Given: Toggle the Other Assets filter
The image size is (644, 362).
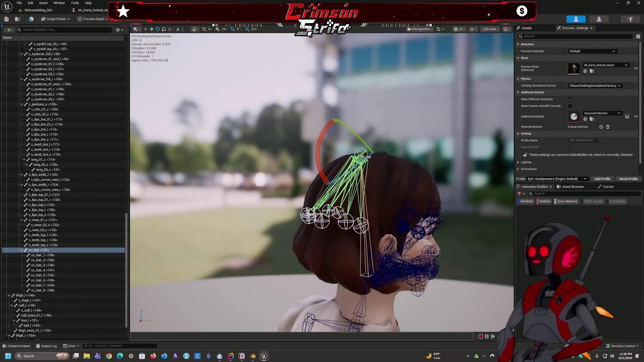Looking at the screenshot, I should 593,201.
